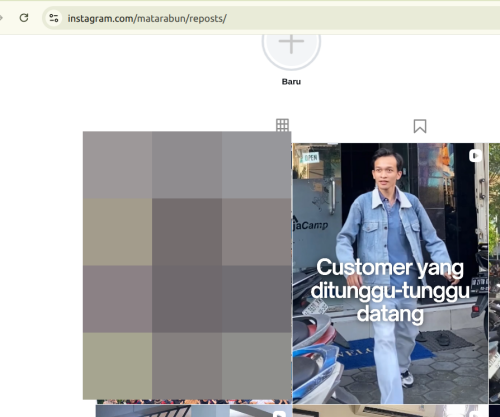Open the man in denim jacket reel
Viewport: 500px width, 417px height.
coord(390,273)
